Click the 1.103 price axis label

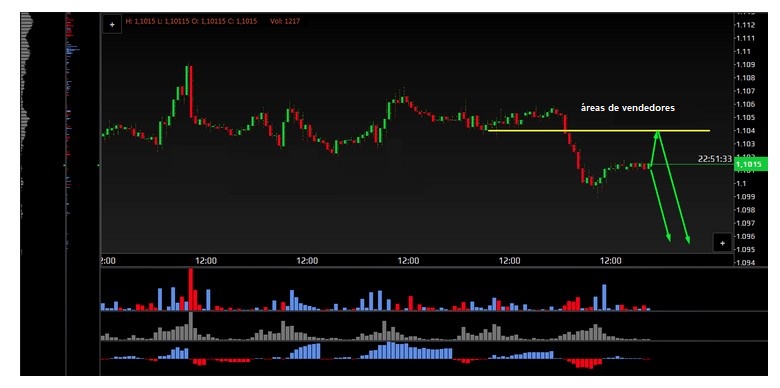coord(746,144)
